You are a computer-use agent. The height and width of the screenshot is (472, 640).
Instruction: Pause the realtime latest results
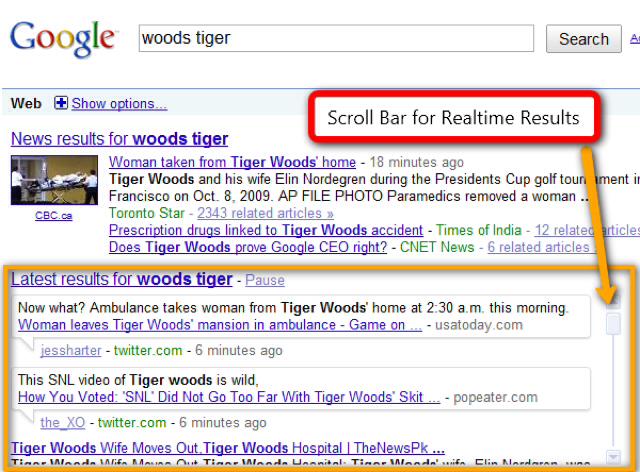click(265, 280)
